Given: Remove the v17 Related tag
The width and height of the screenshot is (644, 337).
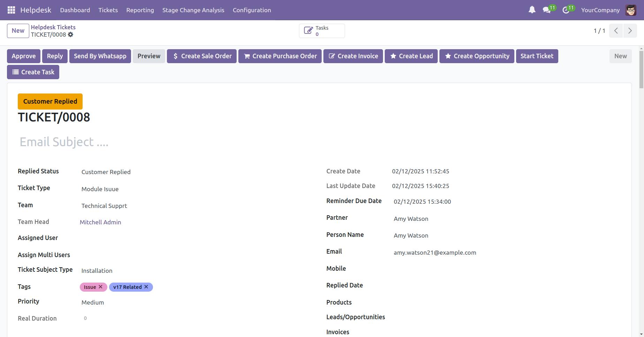Looking at the screenshot, I should point(146,287).
